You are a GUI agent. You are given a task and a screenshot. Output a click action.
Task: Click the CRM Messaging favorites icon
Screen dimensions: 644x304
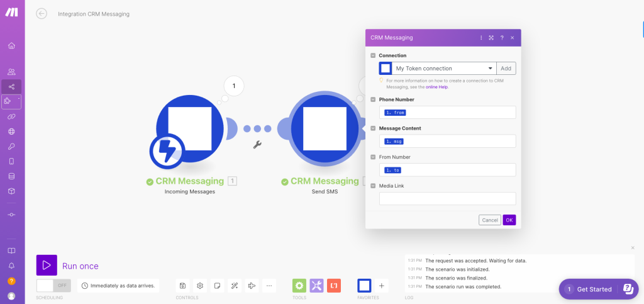364,286
